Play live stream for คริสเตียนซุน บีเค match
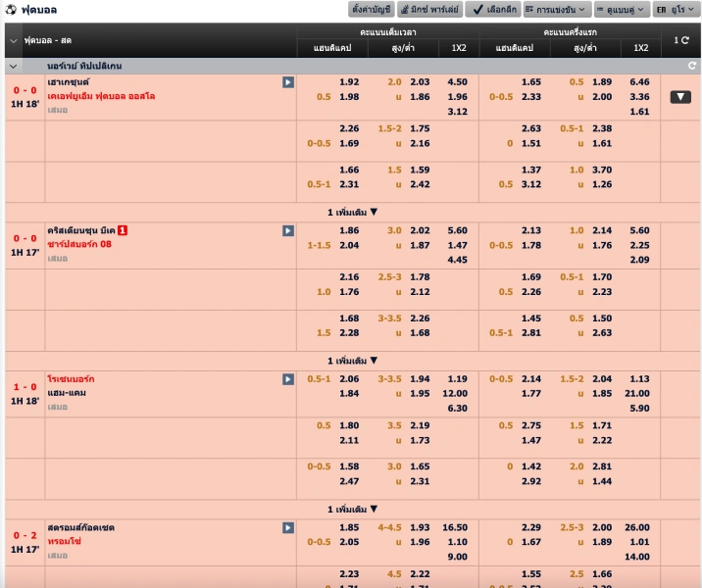702x588 pixels. (288, 231)
